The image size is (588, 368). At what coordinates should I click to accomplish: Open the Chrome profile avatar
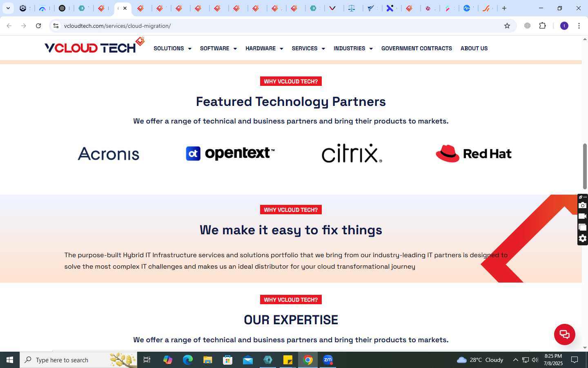[x=564, y=26]
